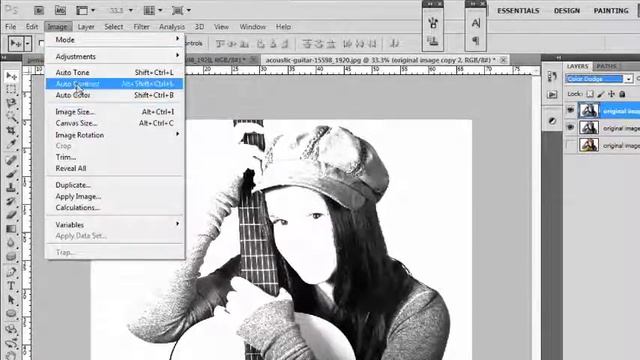
Task: Select the Brush tool
Action: coord(11,174)
